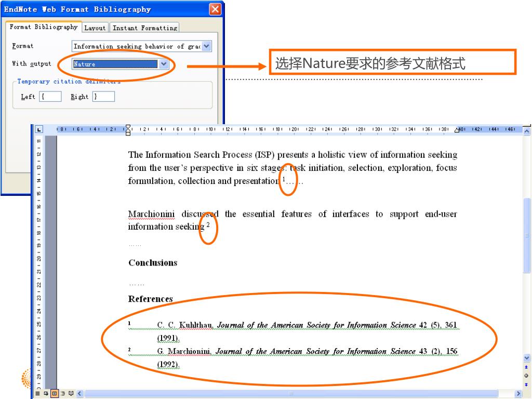Click the word Marchionini in body paragraph
Viewport: 532px width, 399px height.
click(151, 214)
